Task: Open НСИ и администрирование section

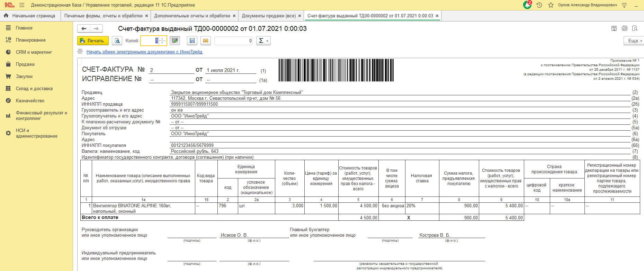Action: click(x=36, y=133)
